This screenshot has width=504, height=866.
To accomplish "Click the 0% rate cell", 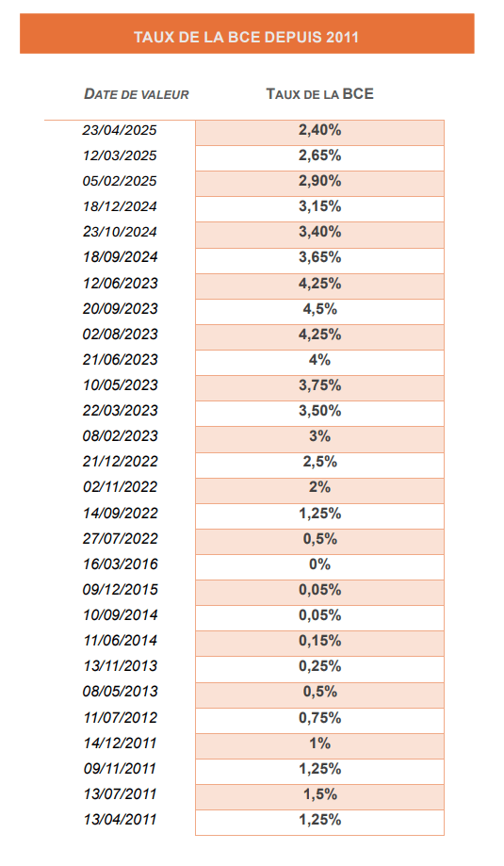I will 319,566.
